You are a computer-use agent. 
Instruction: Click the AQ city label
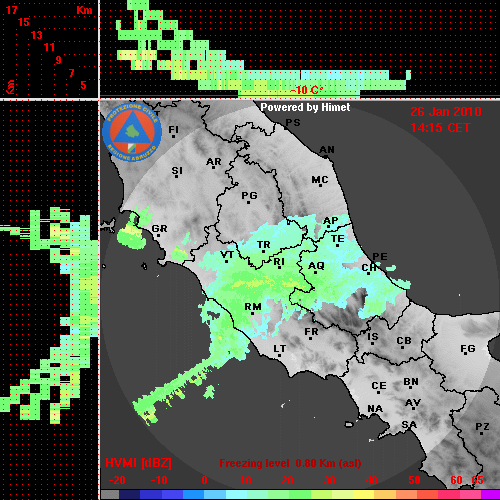316,266
